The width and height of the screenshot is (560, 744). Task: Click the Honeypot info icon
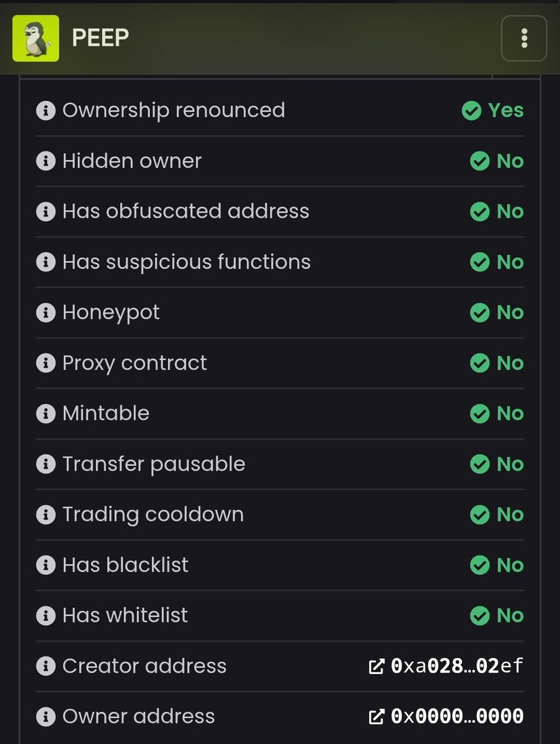point(45,312)
